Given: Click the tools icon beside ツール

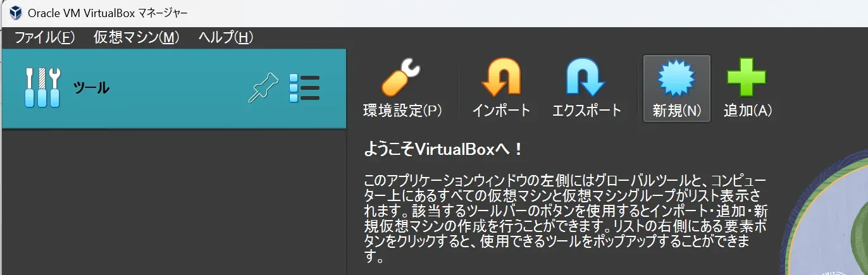Looking at the screenshot, I should [x=42, y=88].
